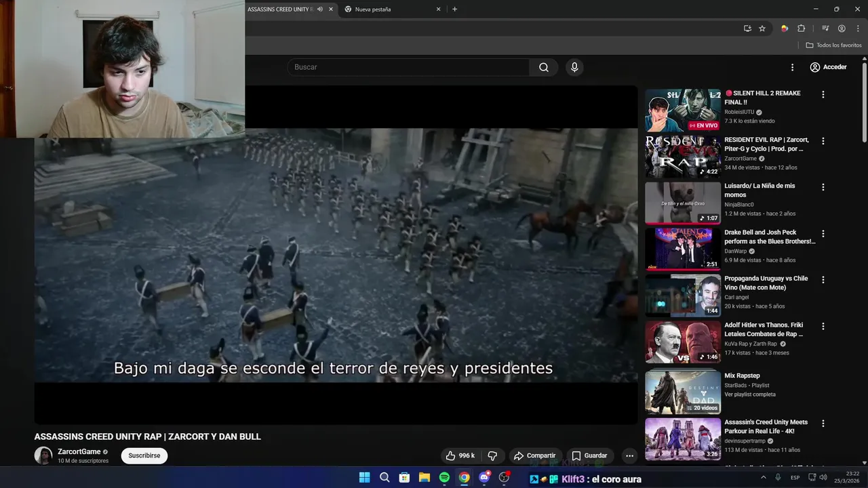Open options for Drake Bell video

point(823,233)
